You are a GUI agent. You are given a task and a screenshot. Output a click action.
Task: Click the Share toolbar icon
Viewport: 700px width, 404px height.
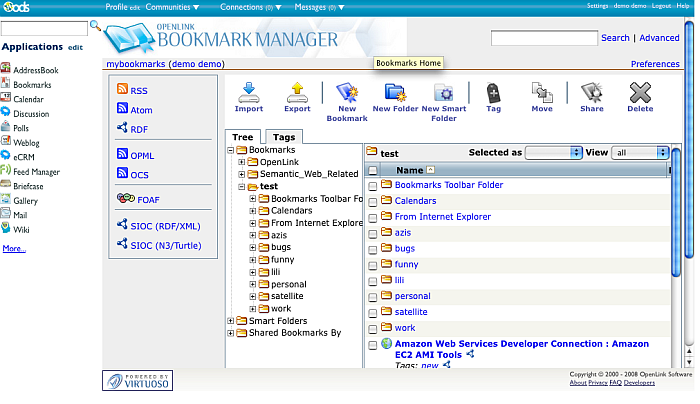click(x=591, y=93)
